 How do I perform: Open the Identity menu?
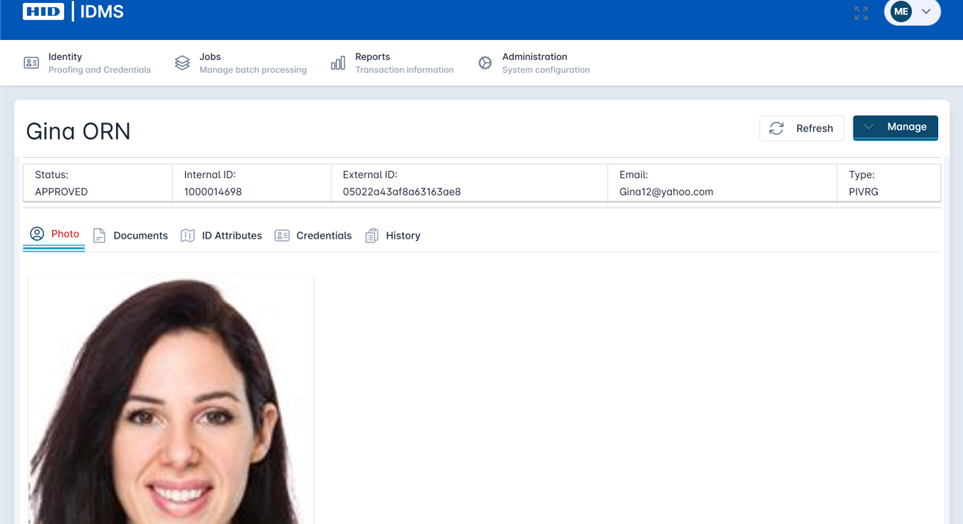tap(87, 63)
